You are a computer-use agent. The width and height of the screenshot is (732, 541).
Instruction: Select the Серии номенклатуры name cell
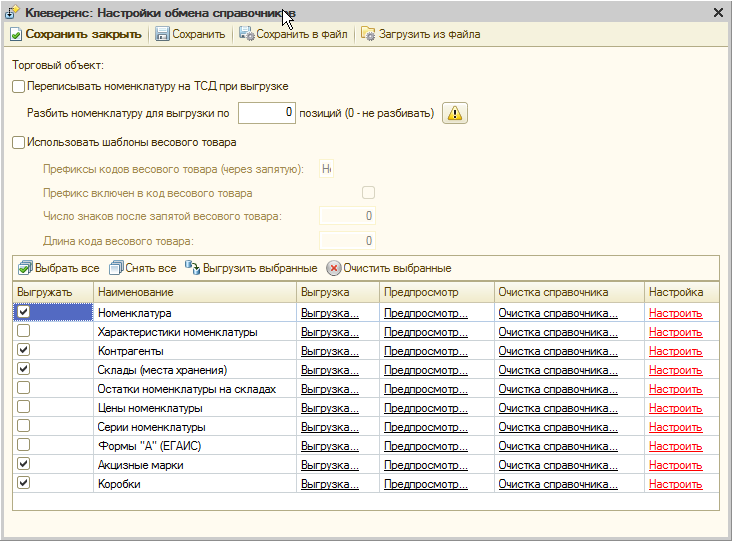click(x=195, y=427)
